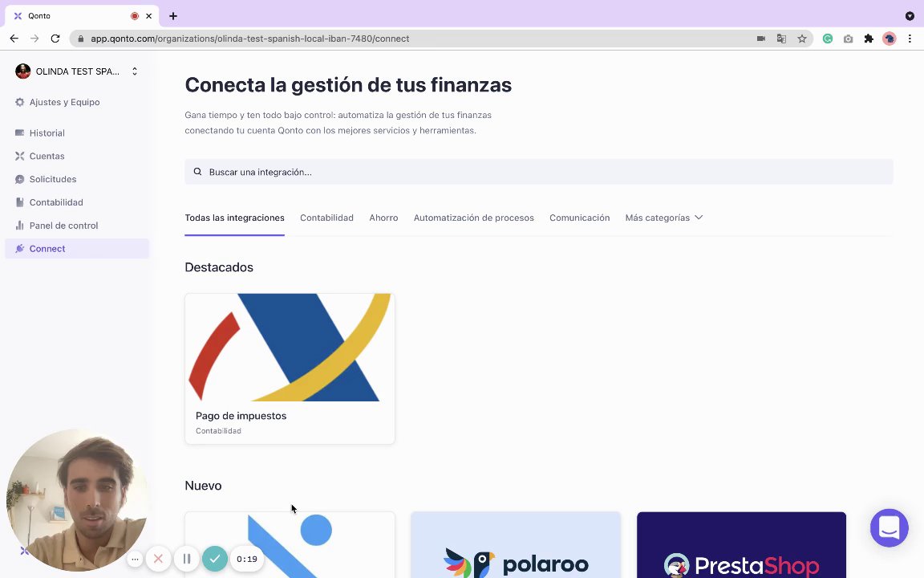Image resolution: width=924 pixels, height=578 pixels.
Task: Switch to Contabilidad category tab
Action: coord(326,218)
